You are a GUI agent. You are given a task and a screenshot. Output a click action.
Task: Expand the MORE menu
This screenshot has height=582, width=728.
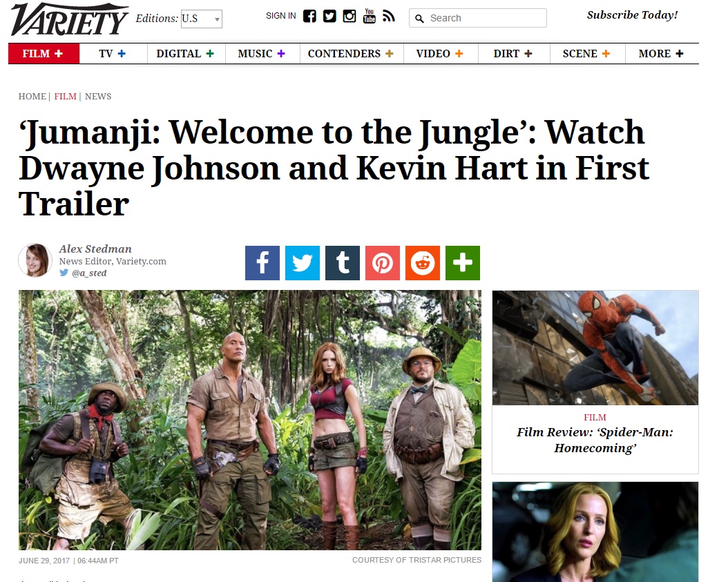coord(661,54)
